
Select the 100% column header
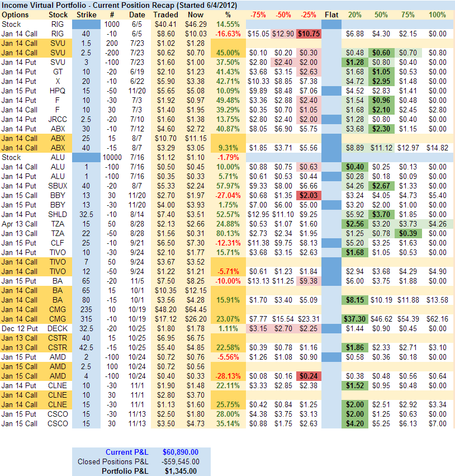[x=437, y=14]
